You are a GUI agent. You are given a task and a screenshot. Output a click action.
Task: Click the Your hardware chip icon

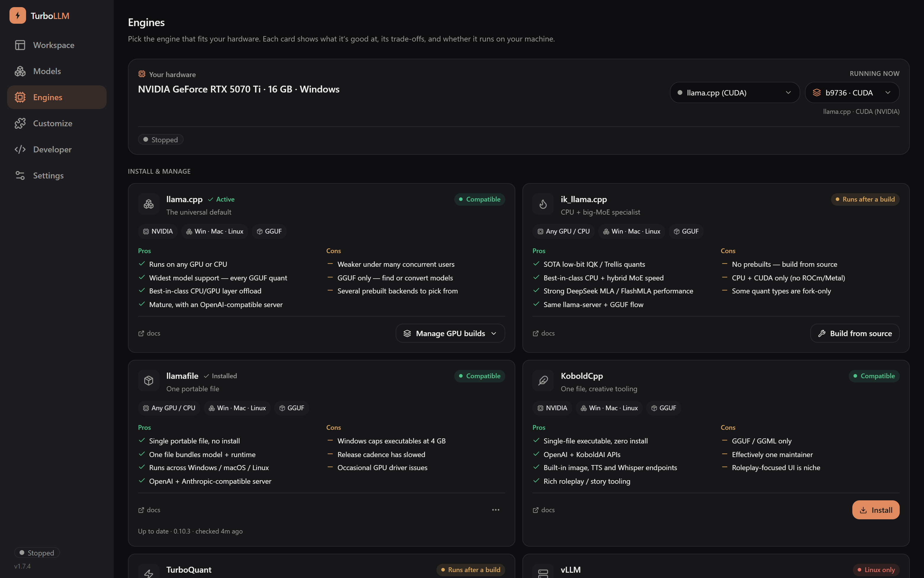pyautogui.click(x=142, y=74)
